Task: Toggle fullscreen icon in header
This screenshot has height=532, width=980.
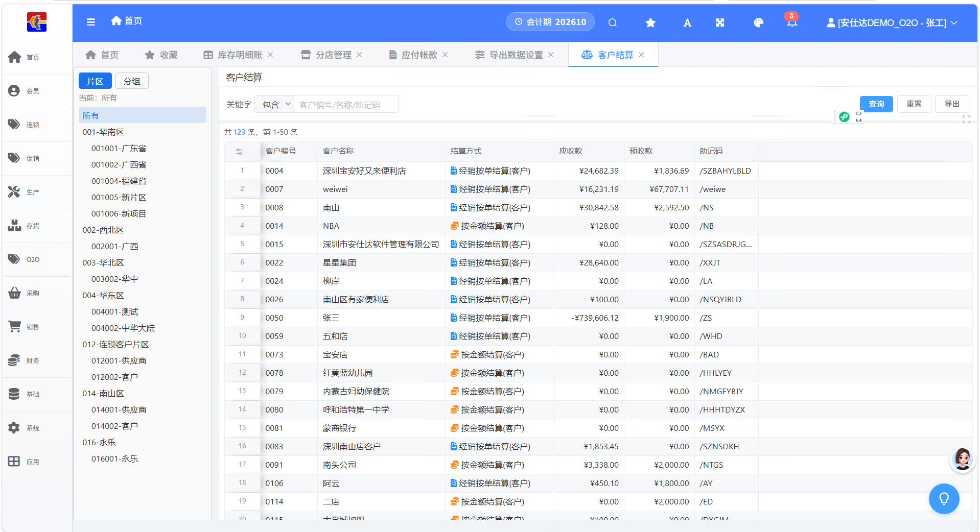Action: 720,22
